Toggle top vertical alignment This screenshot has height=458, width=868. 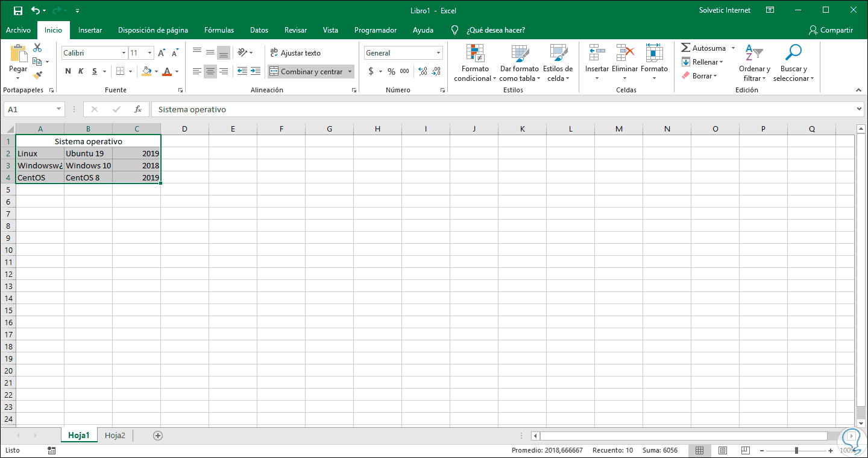pos(197,52)
